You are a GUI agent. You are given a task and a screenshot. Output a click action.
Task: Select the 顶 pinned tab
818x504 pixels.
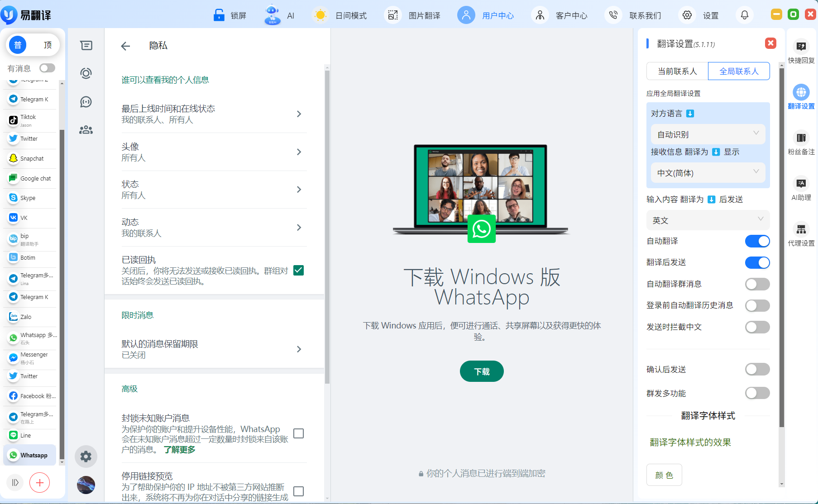click(x=48, y=45)
